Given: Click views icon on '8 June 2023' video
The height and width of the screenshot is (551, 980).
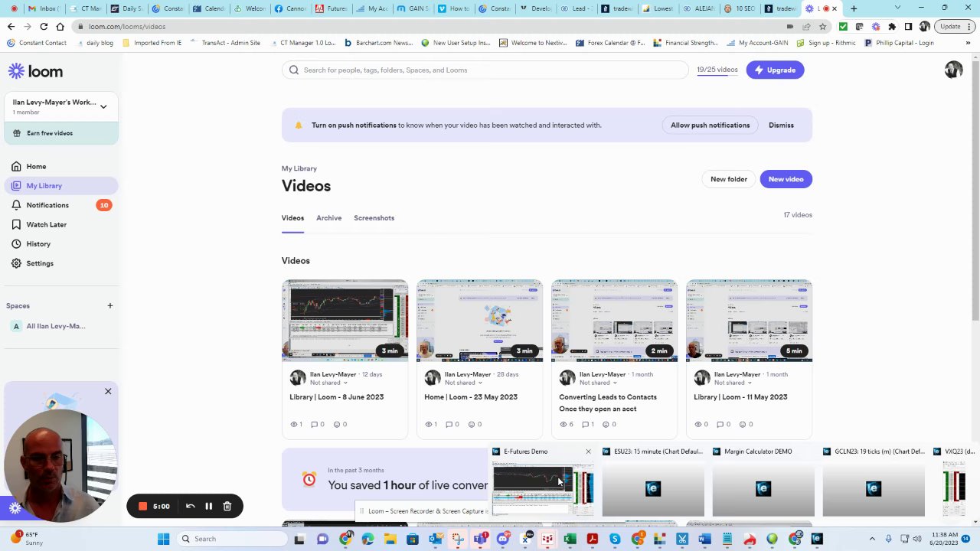Looking at the screenshot, I should [x=293, y=424].
